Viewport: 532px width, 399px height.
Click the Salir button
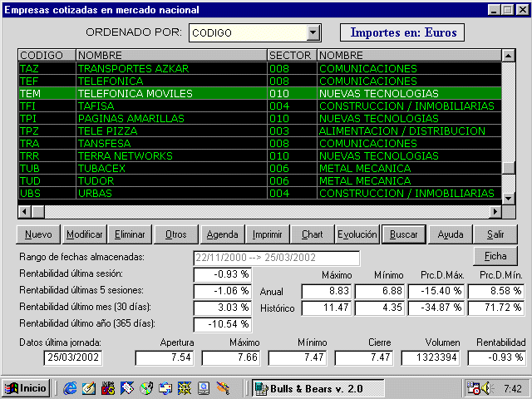coord(495,234)
